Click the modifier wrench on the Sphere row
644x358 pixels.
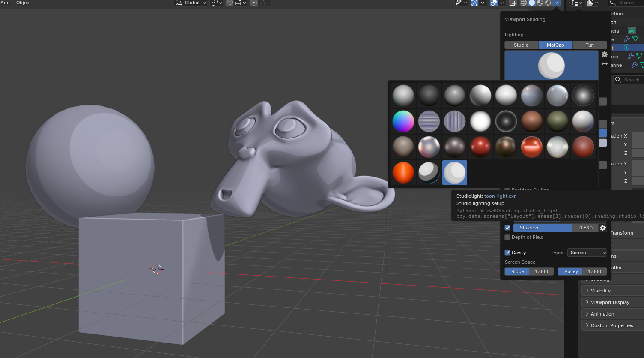630,56
